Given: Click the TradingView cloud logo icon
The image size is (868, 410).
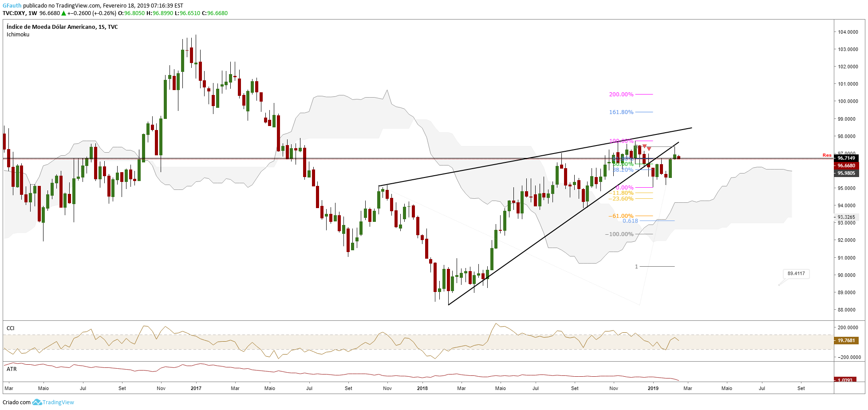Looking at the screenshot, I should pyautogui.click(x=37, y=402).
